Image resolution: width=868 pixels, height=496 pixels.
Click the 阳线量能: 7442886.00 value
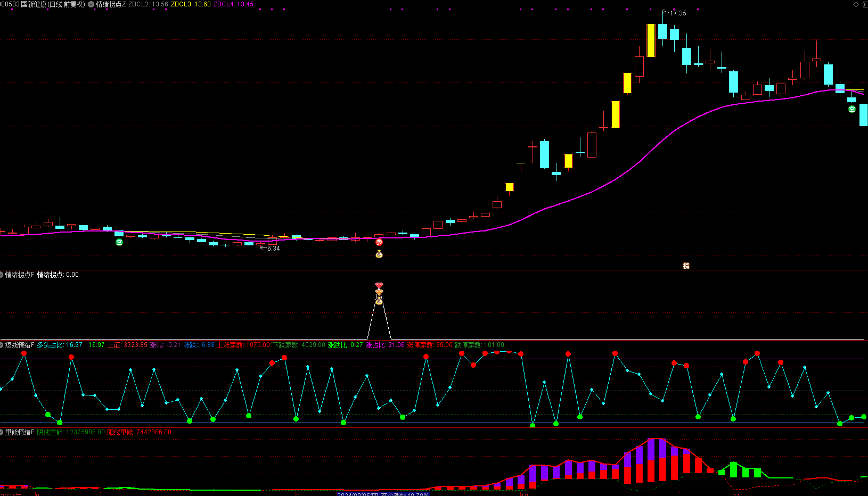tap(140, 432)
